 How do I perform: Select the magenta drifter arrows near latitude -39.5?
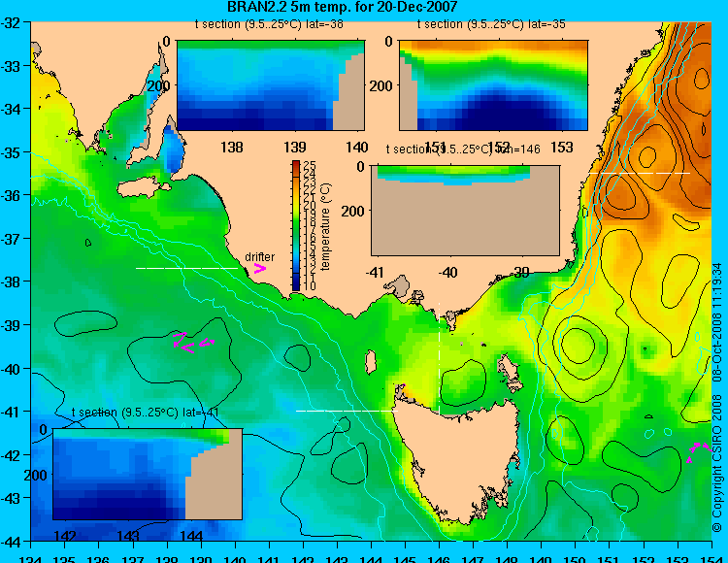tap(193, 343)
